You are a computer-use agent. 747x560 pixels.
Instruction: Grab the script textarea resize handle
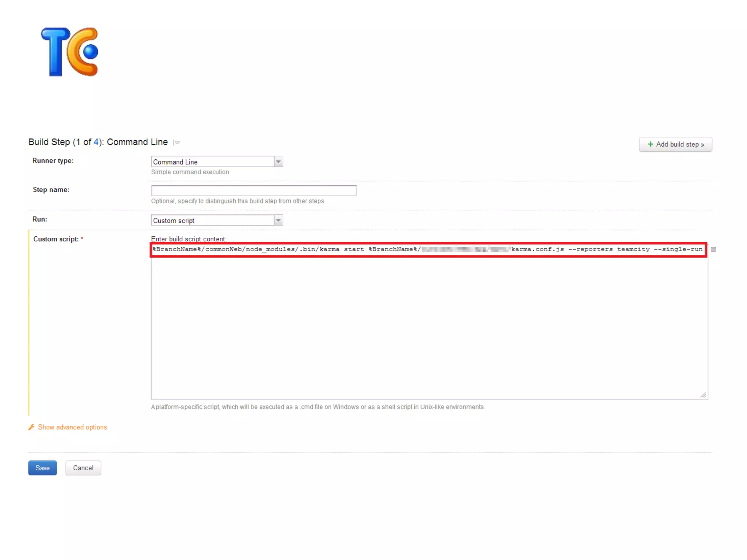pyautogui.click(x=703, y=395)
